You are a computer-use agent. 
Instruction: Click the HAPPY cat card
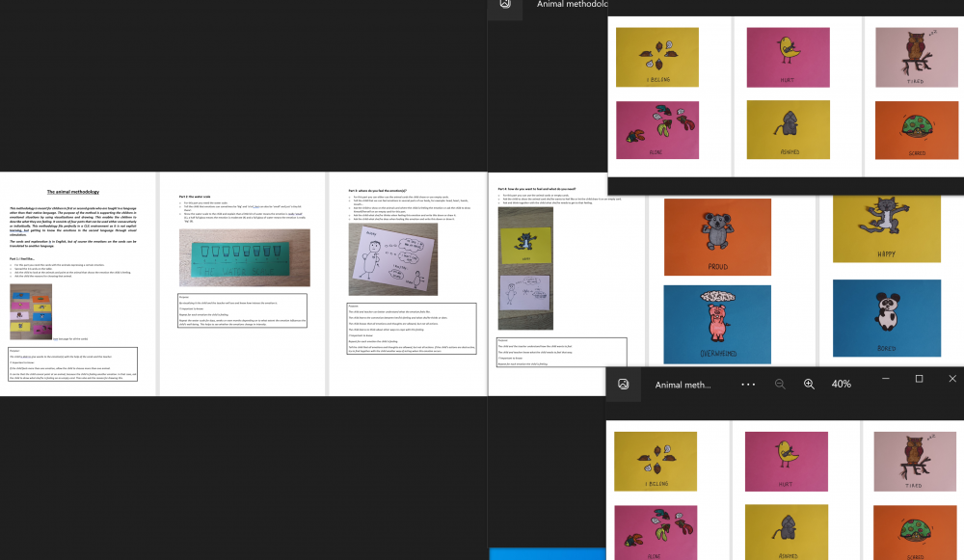coord(887,228)
